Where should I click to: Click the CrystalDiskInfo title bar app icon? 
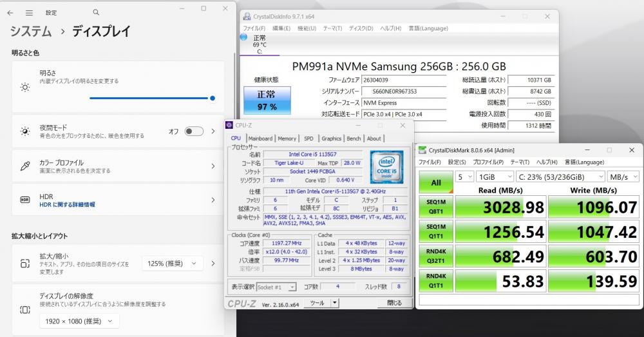click(x=247, y=16)
